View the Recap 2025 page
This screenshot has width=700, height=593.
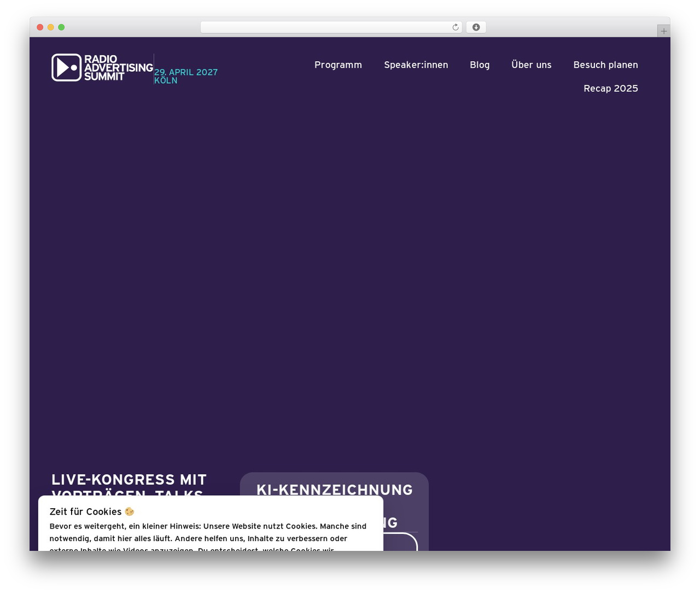pyautogui.click(x=611, y=88)
